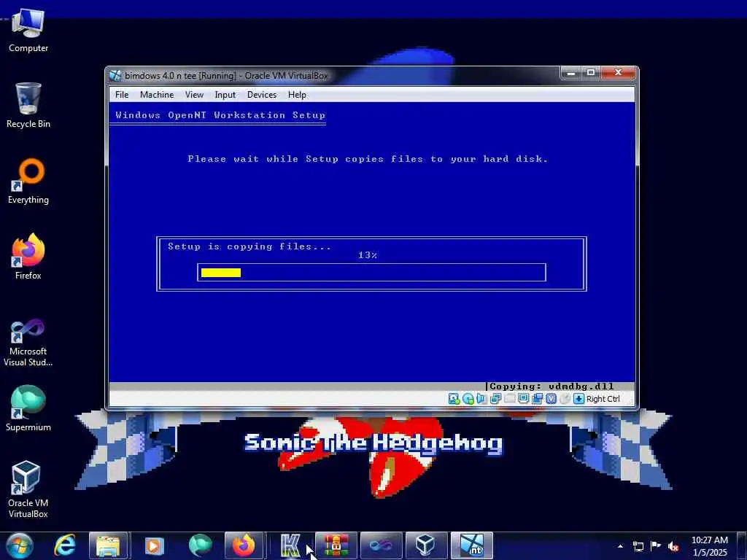Screen dimensions: 747x560
Task: Click 'Please wait while Setup copies files' message
Action: click(x=368, y=159)
